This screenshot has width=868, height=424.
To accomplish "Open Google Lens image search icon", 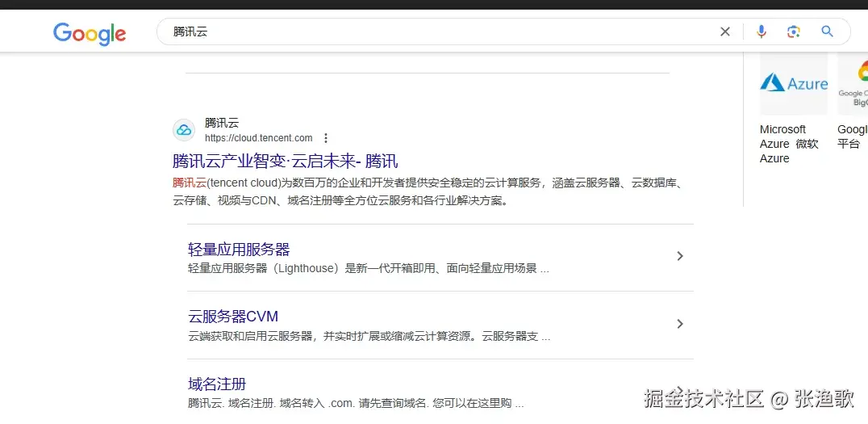I will coord(794,31).
